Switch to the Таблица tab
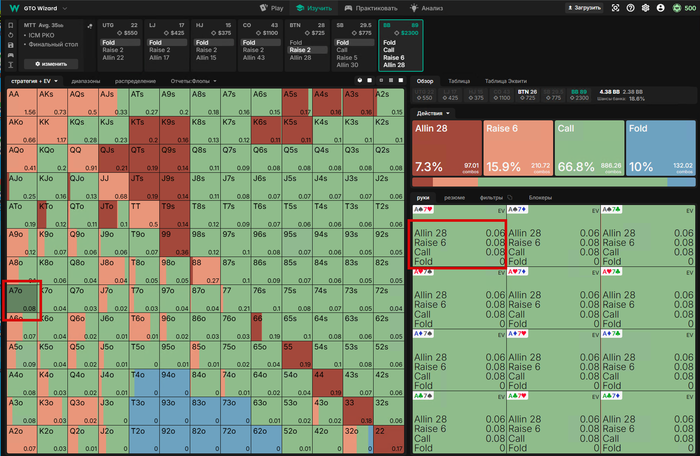The image size is (700, 456). pos(459,81)
